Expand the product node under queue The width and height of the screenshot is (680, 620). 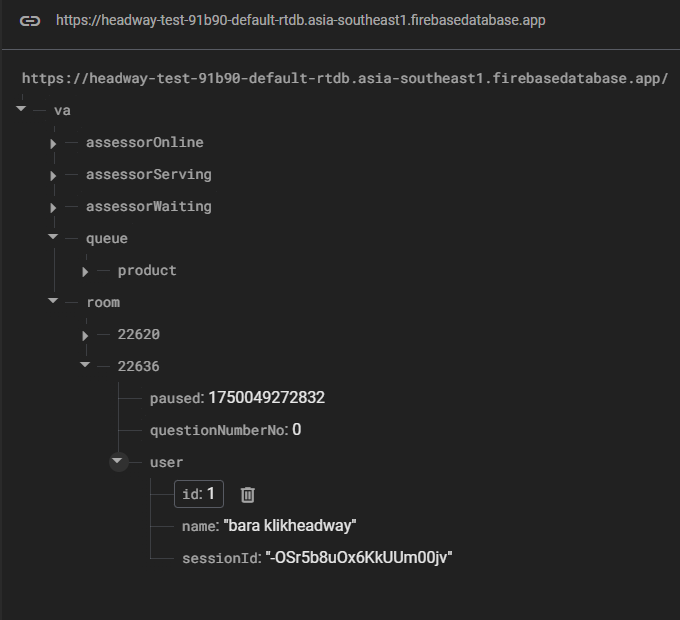click(85, 271)
